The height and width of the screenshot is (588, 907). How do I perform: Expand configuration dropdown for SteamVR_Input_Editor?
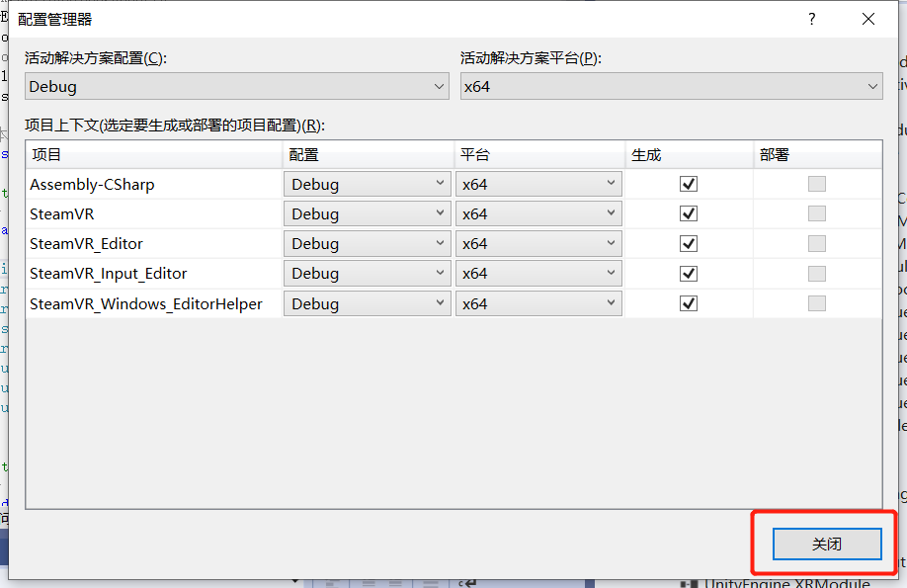click(368, 274)
